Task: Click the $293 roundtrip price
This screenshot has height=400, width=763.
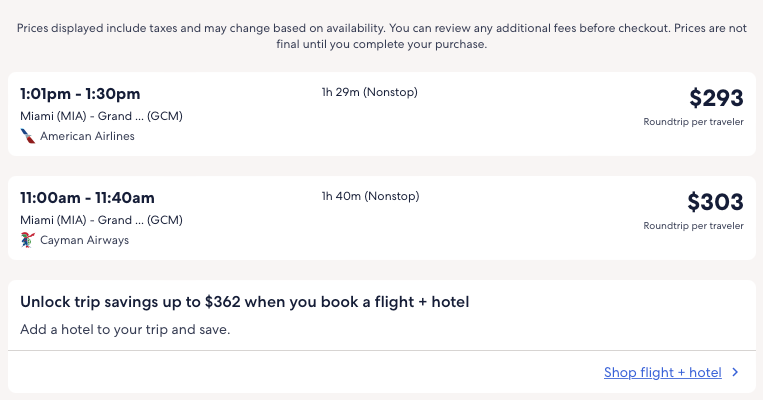Action: point(716,98)
